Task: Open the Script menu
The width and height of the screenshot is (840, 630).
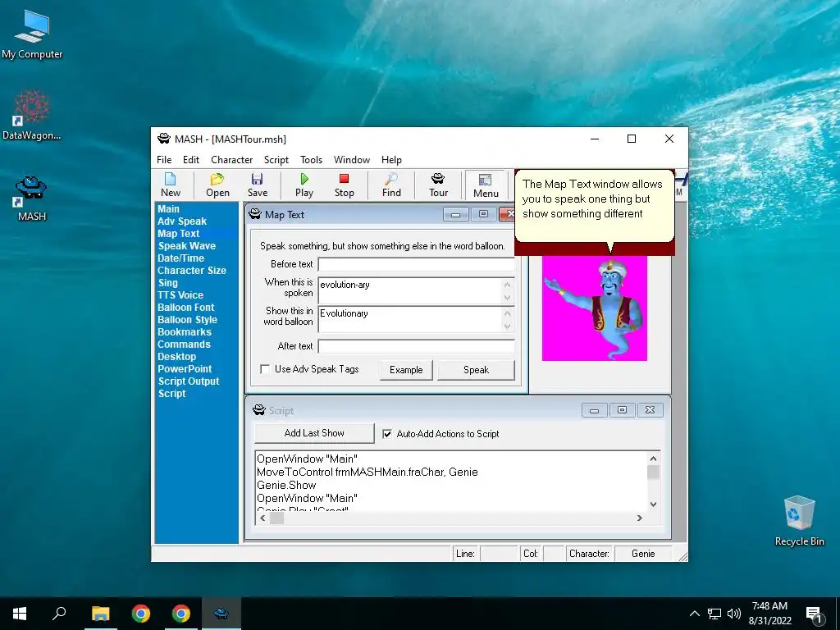Action: tap(276, 160)
